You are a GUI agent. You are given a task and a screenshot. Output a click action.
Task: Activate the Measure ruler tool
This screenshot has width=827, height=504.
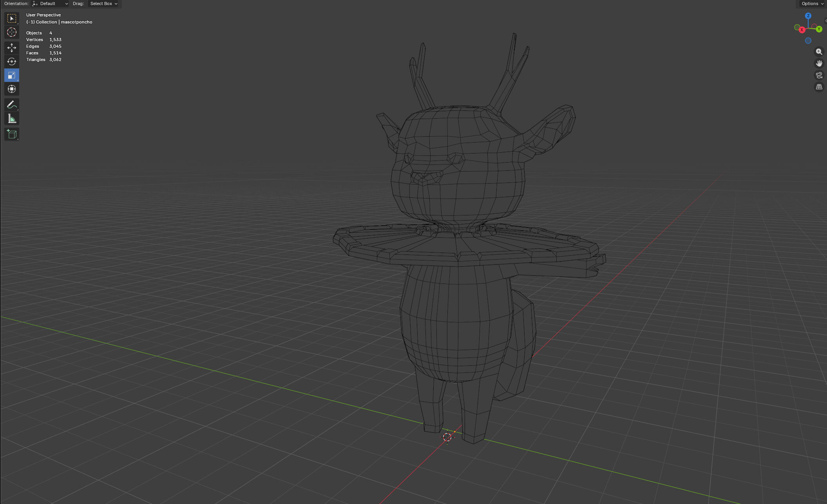[12, 119]
